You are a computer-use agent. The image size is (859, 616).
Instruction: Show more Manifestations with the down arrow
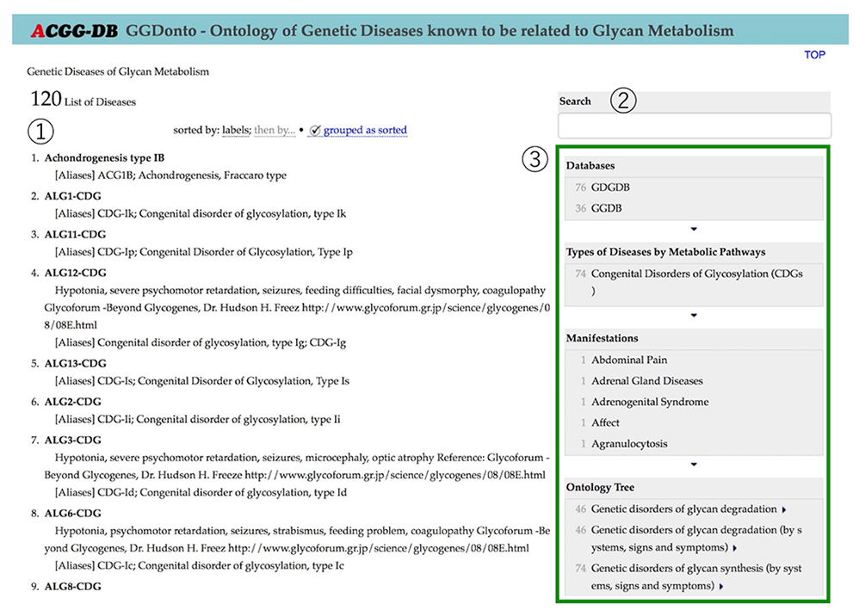[x=694, y=465]
